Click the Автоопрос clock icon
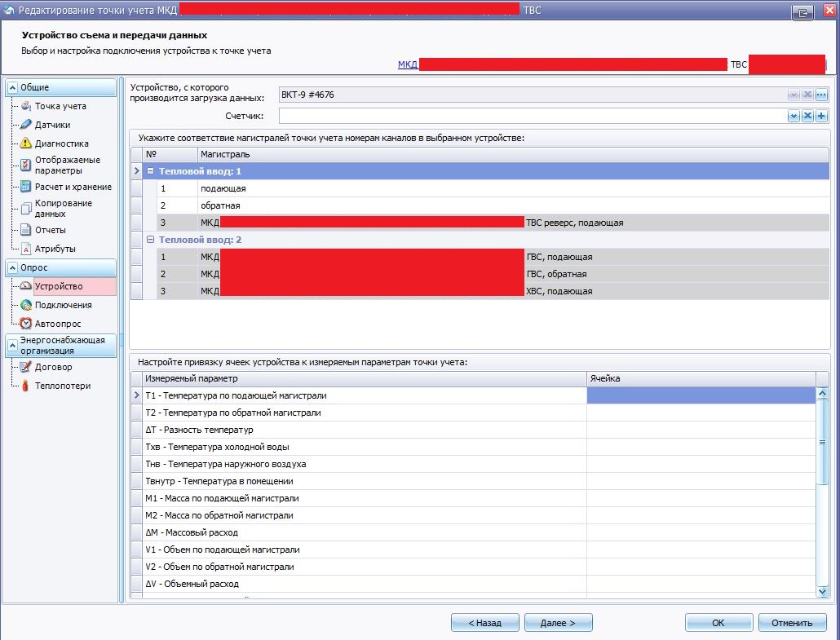The height and width of the screenshot is (640, 840). [26, 324]
